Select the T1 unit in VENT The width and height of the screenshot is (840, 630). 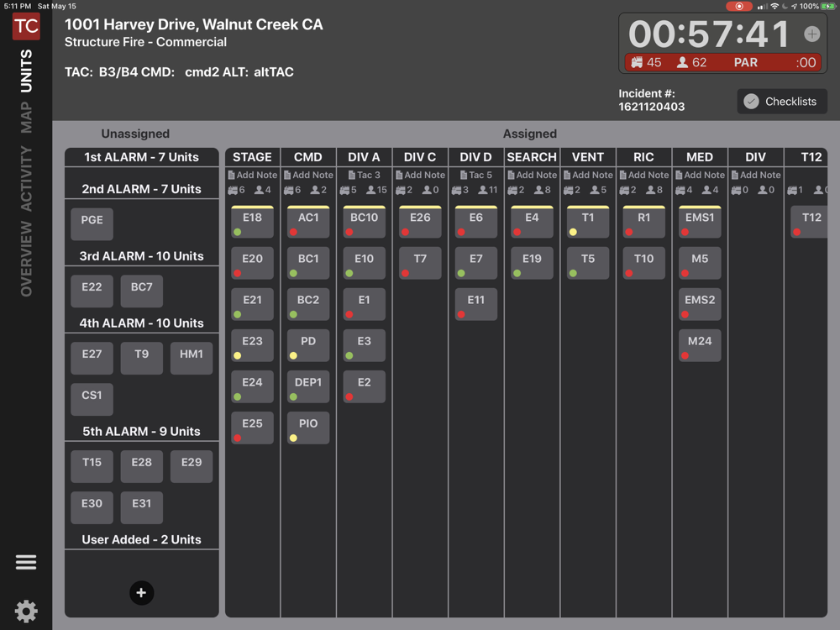[x=588, y=222]
